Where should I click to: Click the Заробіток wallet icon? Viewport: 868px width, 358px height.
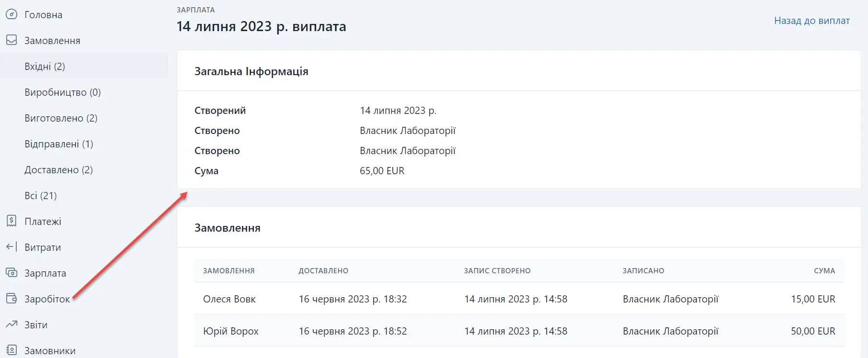pyautogui.click(x=11, y=299)
